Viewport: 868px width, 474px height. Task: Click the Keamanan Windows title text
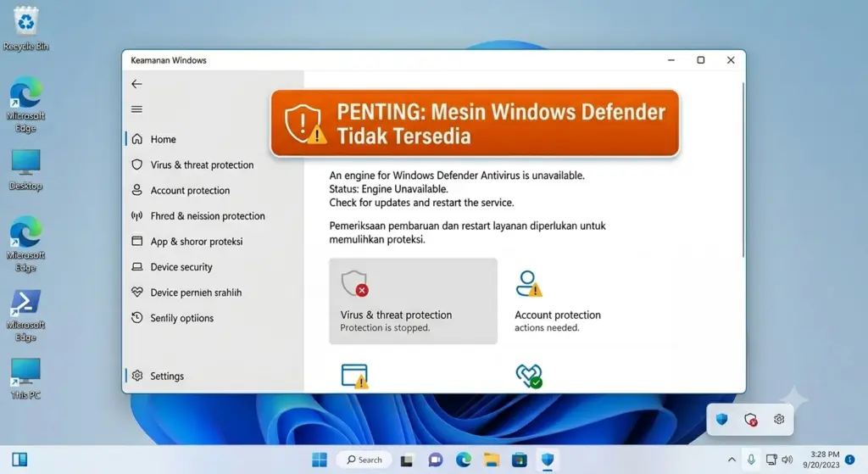point(169,60)
